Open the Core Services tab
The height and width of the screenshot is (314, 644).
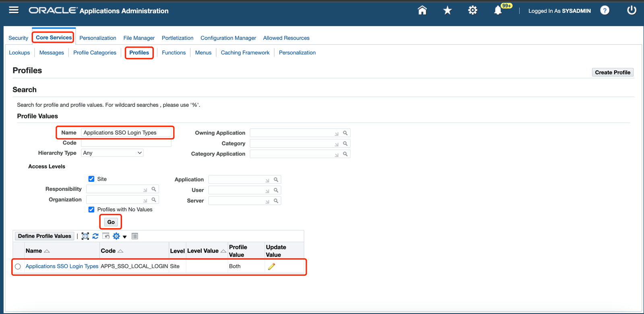54,37
